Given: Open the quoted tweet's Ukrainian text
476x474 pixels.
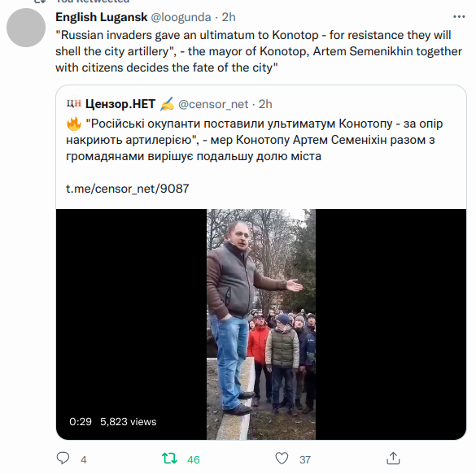Looking at the screenshot, I should [255, 140].
